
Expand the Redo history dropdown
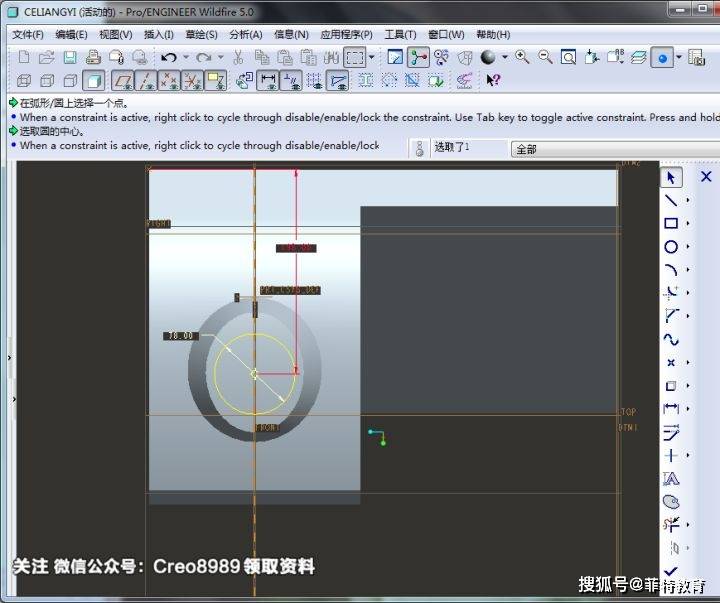point(220,57)
